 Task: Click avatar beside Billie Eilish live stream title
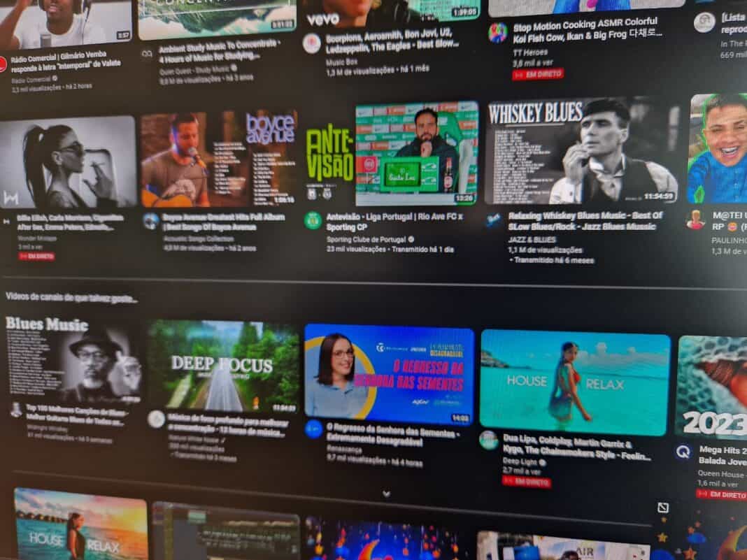point(6,222)
